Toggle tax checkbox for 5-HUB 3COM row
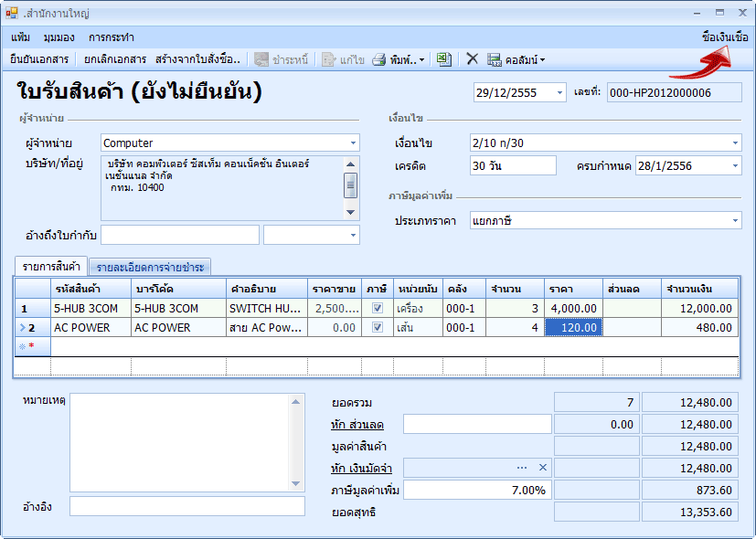This screenshot has height=539, width=756. [x=378, y=309]
